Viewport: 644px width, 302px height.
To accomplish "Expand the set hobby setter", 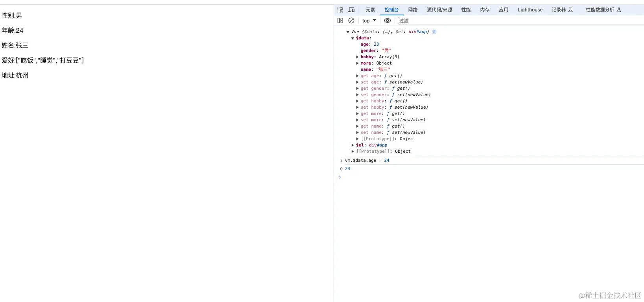I will pyautogui.click(x=357, y=107).
